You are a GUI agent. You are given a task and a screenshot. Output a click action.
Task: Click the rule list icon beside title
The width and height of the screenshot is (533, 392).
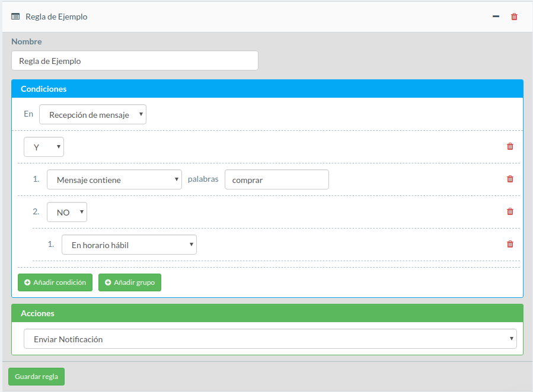point(15,17)
